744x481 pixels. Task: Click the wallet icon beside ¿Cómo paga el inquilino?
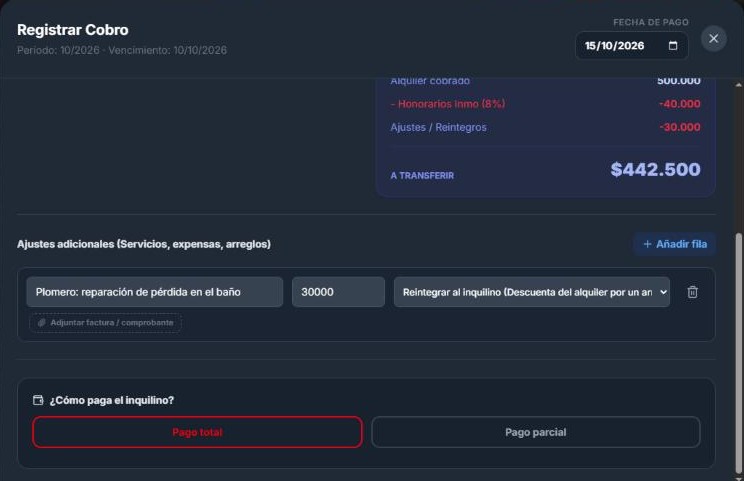click(38, 400)
